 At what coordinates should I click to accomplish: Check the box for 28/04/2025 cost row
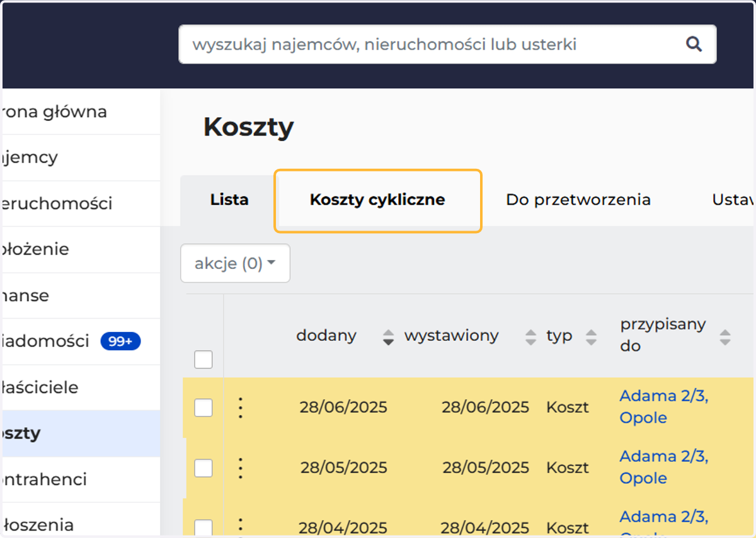203,528
